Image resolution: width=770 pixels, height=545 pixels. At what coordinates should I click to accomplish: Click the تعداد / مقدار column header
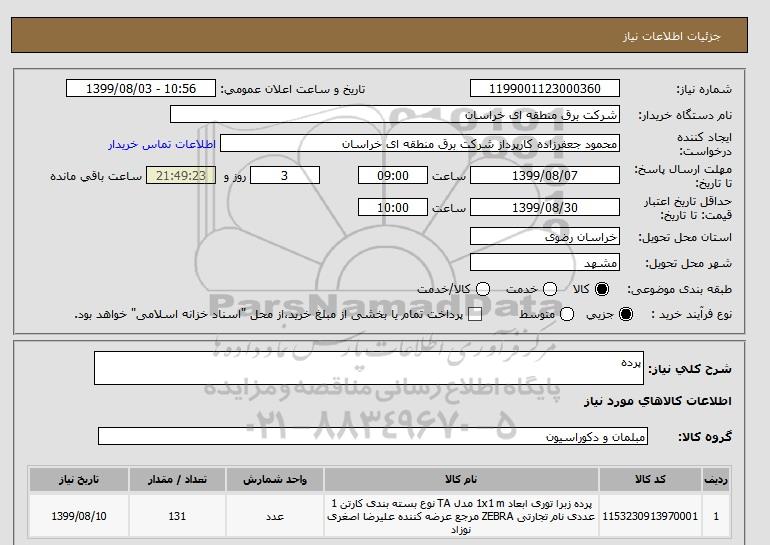177,479
